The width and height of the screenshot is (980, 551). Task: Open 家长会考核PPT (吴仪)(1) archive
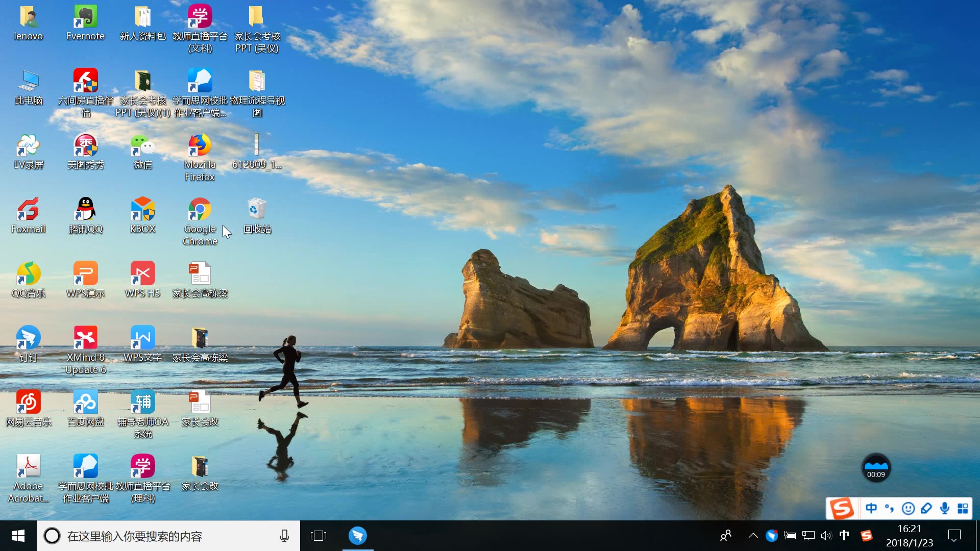click(x=143, y=93)
